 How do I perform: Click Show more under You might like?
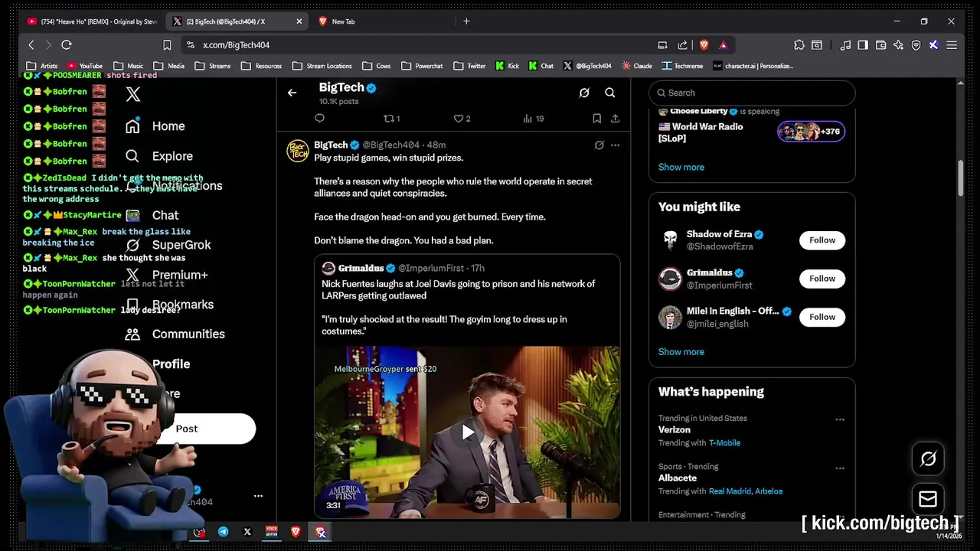pyautogui.click(x=681, y=352)
